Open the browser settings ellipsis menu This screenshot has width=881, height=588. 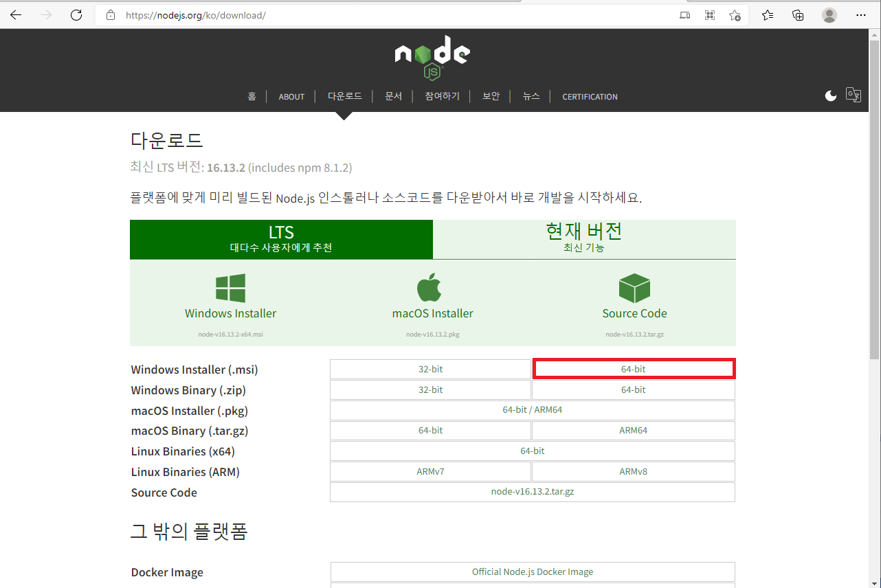[x=861, y=15]
